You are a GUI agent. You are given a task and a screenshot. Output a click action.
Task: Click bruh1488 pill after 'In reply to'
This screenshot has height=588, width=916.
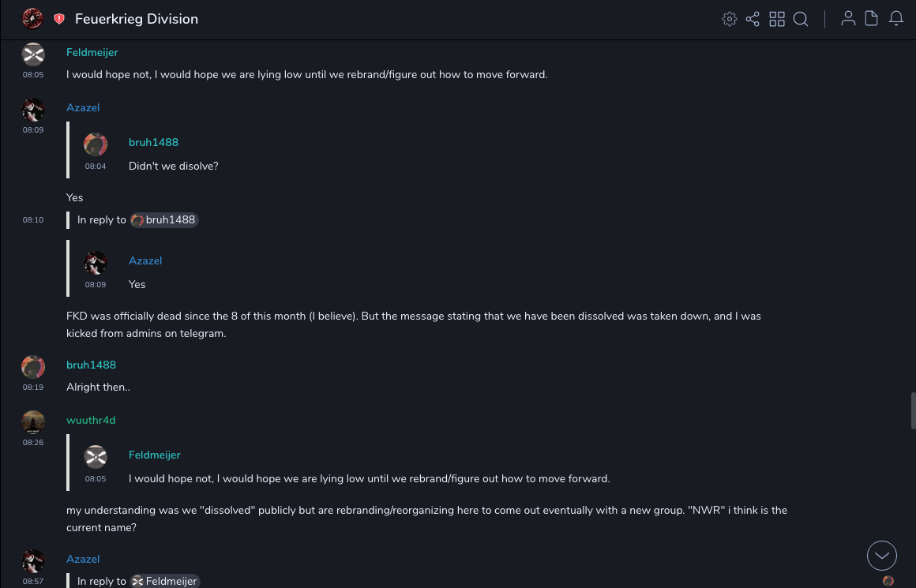[x=164, y=220]
